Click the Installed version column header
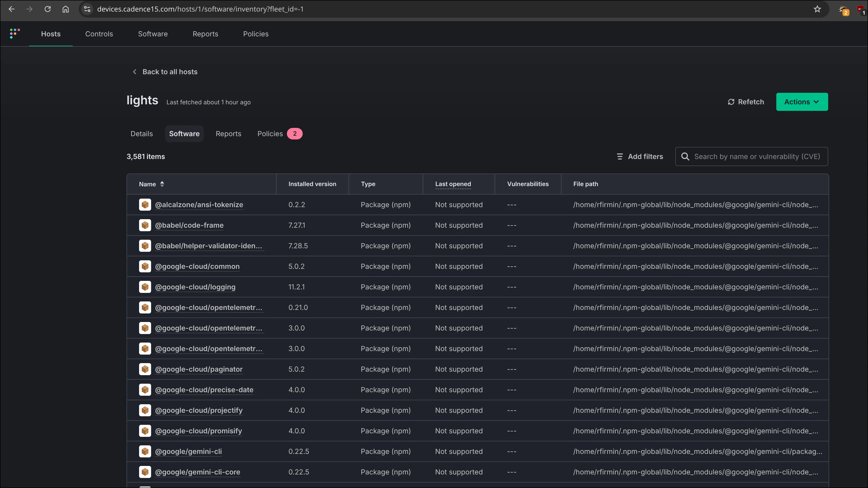 pyautogui.click(x=312, y=184)
